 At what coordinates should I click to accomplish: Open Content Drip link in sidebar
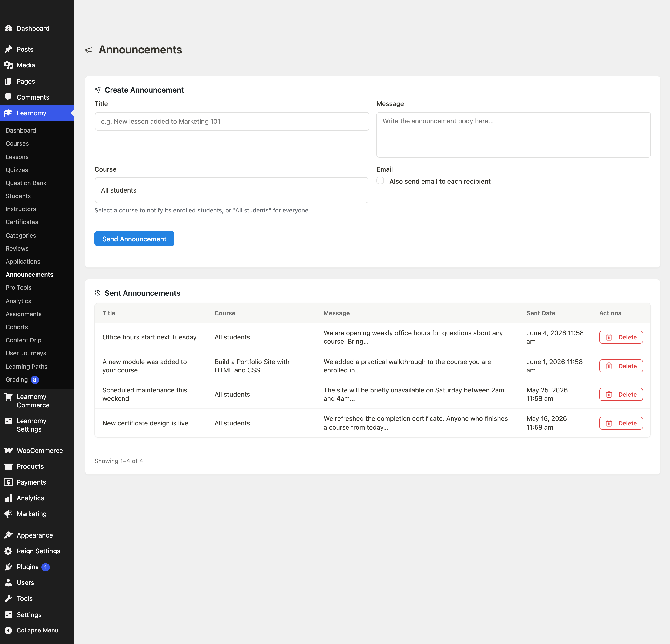[x=23, y=340]
